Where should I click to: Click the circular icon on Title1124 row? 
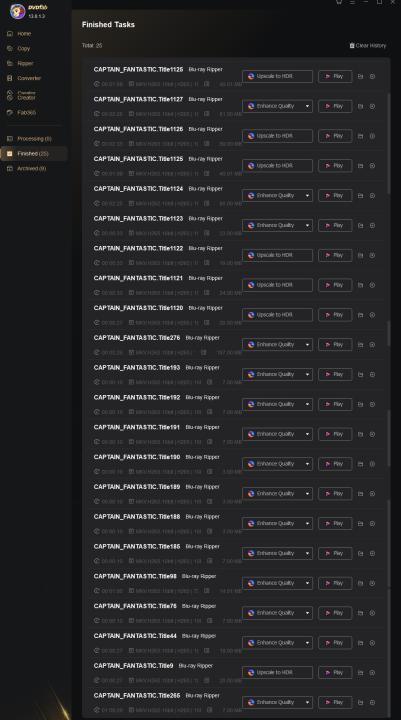click(x=372, y=196)
